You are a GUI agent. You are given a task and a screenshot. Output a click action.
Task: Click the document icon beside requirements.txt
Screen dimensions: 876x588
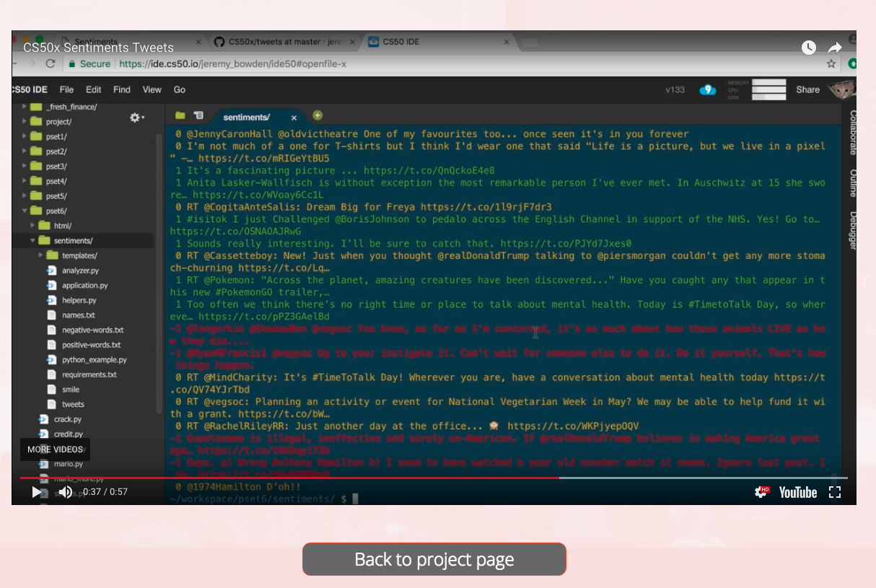(51, 375)
